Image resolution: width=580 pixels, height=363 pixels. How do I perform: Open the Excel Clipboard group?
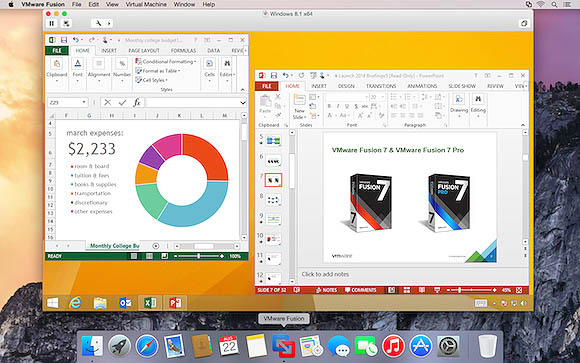[x=57, y=70]
